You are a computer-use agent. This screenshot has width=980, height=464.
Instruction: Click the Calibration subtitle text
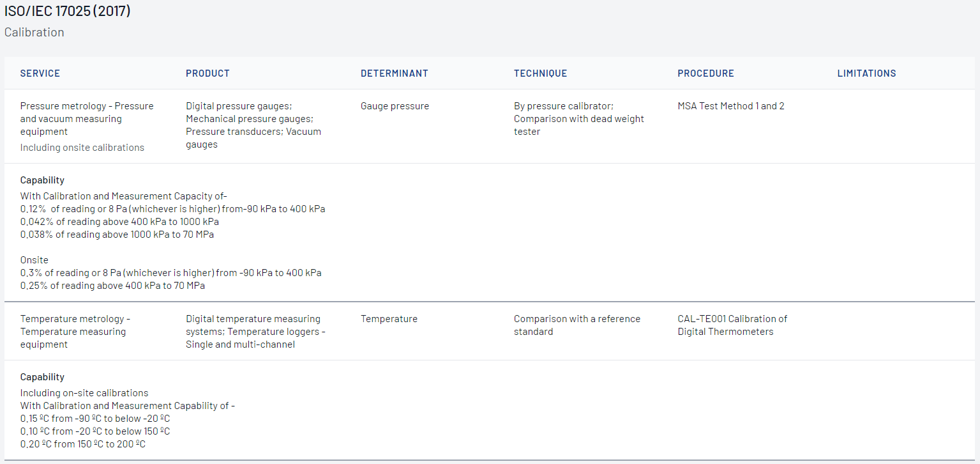[34, 32]
